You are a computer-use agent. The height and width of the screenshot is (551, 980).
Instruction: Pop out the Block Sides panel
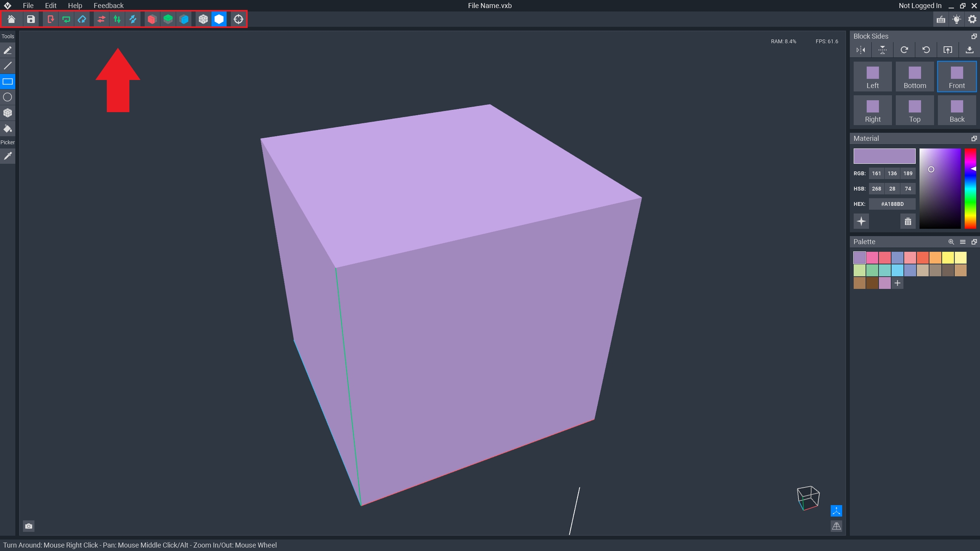tap(974, 36)
